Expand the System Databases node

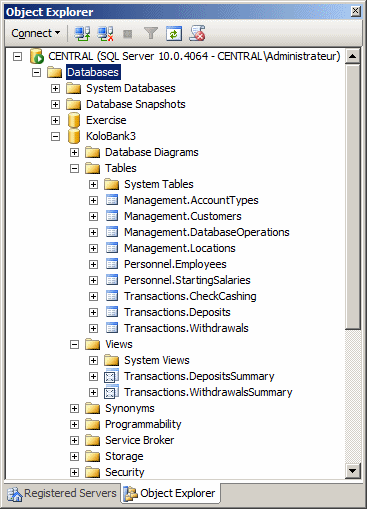[56, 88]
